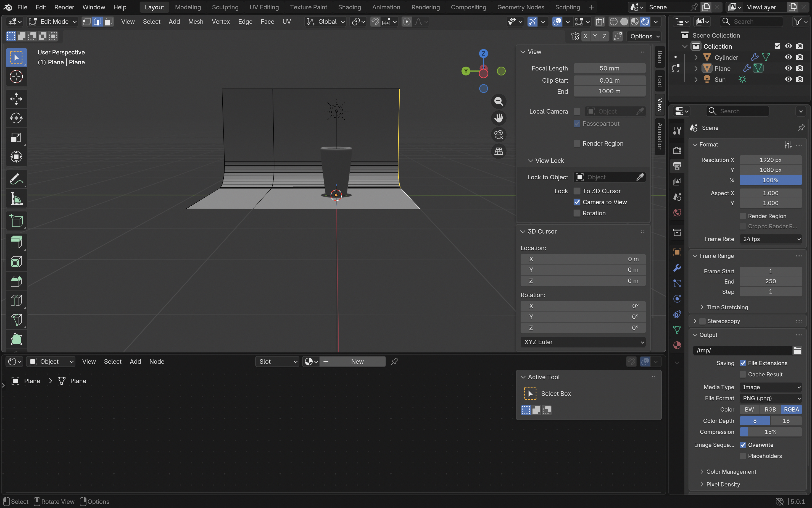Select RGB color mode button
The width and height of the screenshot is (812, 508).
(770, 410)
